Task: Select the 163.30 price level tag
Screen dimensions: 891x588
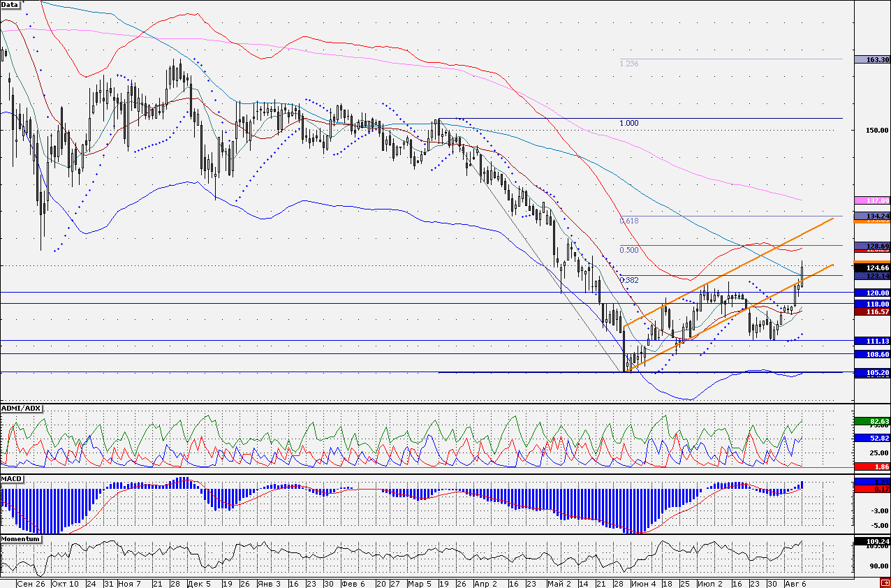Action: (x=872, y=59)
